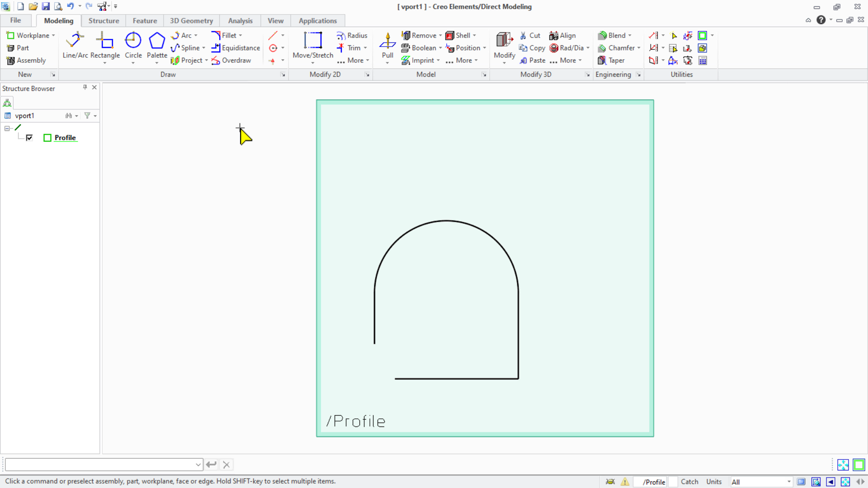Activate the Move/Stretch tool
This screenshot has width=868, height=488.
click(313, 45)
